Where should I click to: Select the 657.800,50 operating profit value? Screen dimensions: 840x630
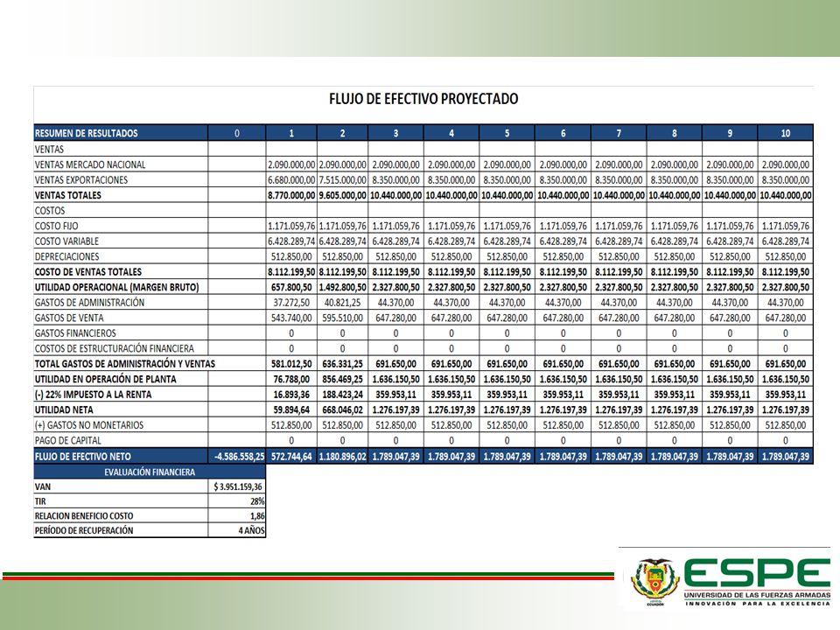[291, 287]
